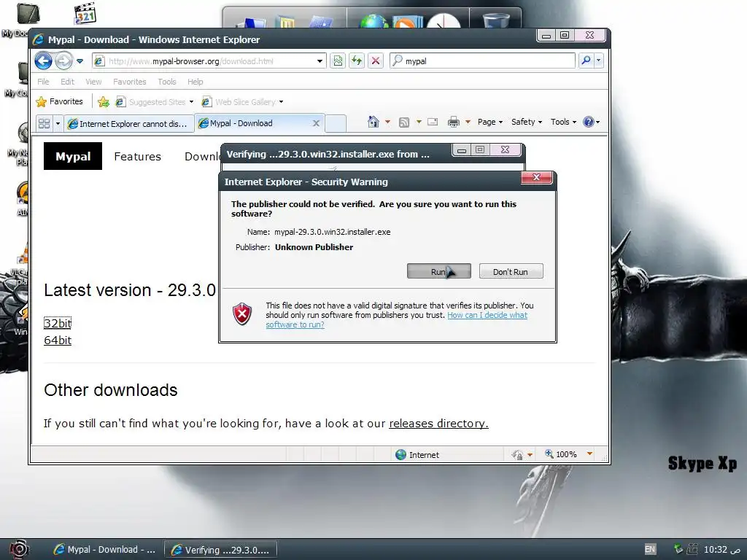Click the Quick Tabs grid icon
Image resolution: width=747 pixels, height=560 pixels.
tap(44, 123)
